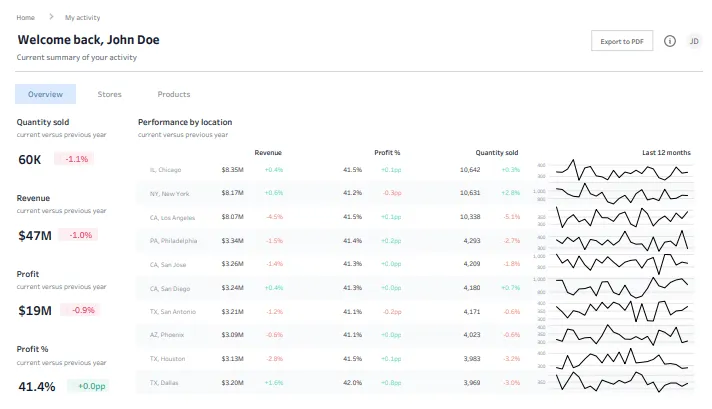Select the IL, Chicago location row
The image size is (712, 409).
click(415, 170)
